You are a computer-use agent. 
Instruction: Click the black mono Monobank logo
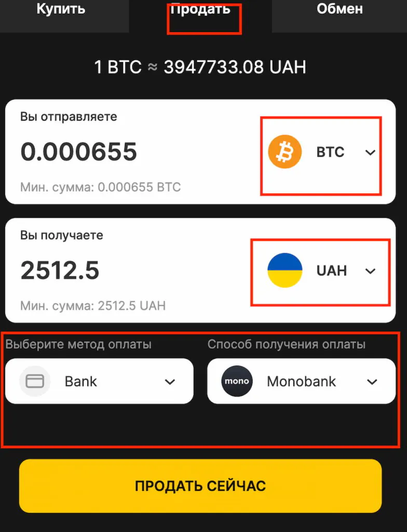[x=237, y=381]
